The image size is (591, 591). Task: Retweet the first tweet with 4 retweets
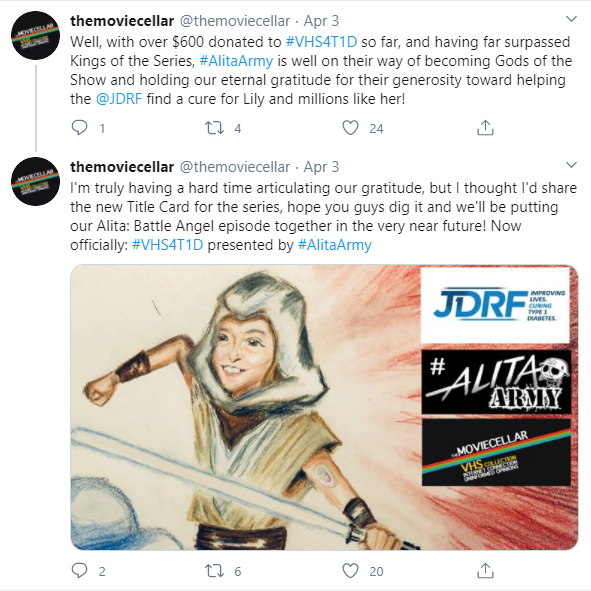pos(214,128)
